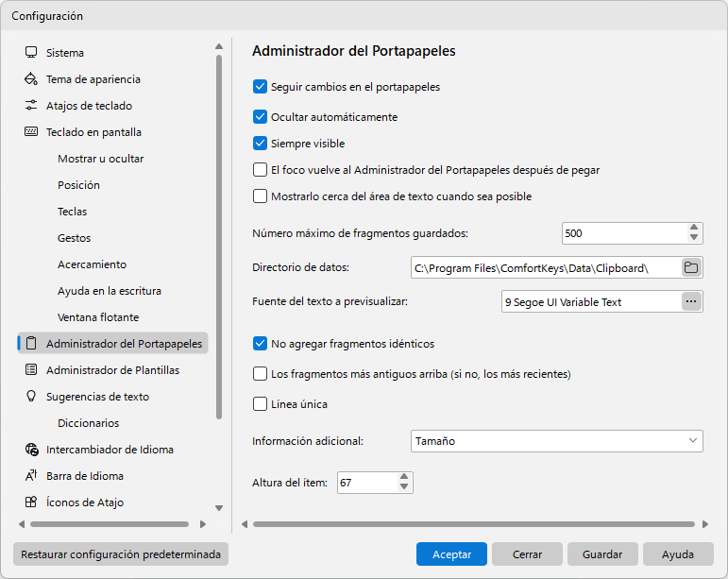Screen dimensions: 728x579
Task: Go to Atajos de teclado section
Action: click(89, 106)
